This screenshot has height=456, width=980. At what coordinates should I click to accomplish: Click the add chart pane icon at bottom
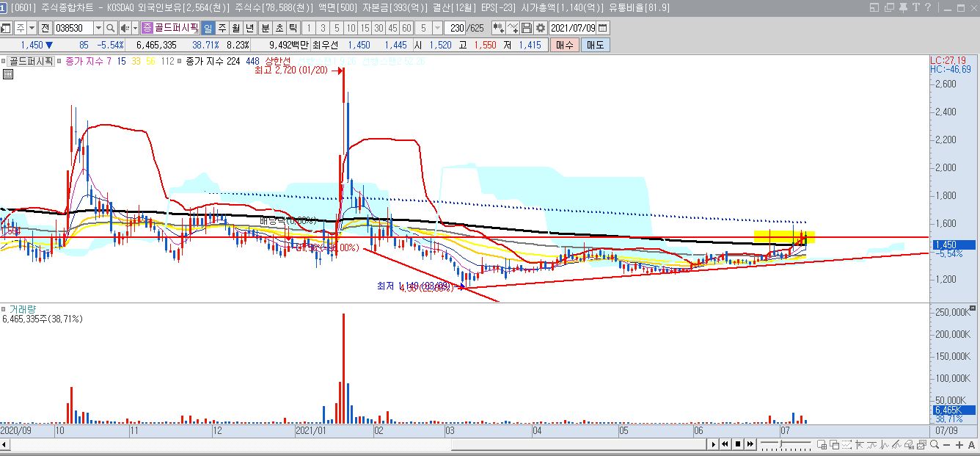point(822,444)
